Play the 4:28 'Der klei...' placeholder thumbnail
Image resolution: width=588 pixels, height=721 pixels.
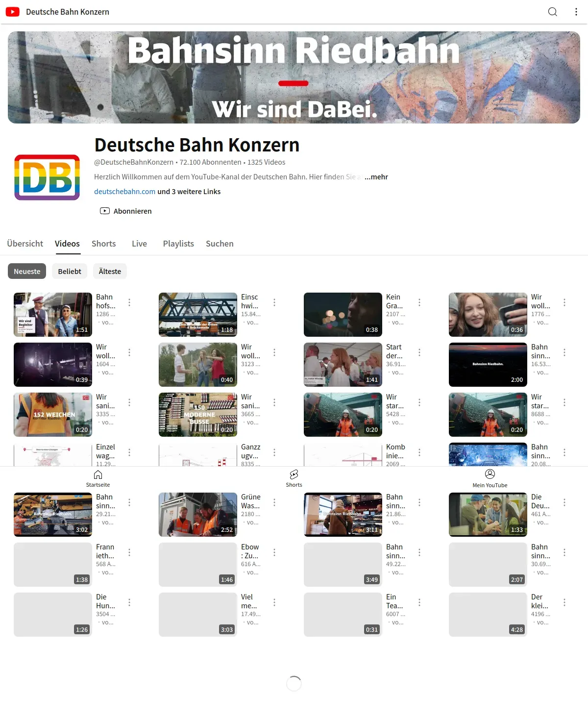(x=488, y=615)
